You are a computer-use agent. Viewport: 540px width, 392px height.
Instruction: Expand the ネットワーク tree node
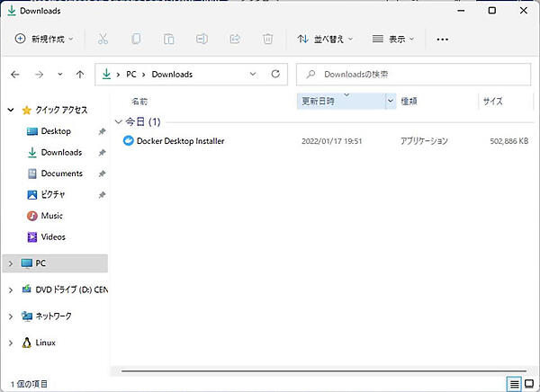click(x=11, y=316)
